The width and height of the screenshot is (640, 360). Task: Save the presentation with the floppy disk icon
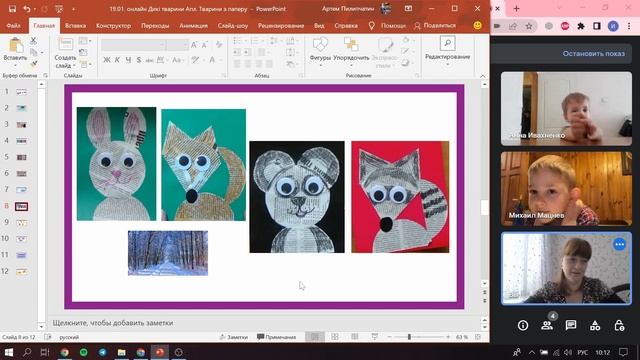pyautogui.click(x=12, y=9)
